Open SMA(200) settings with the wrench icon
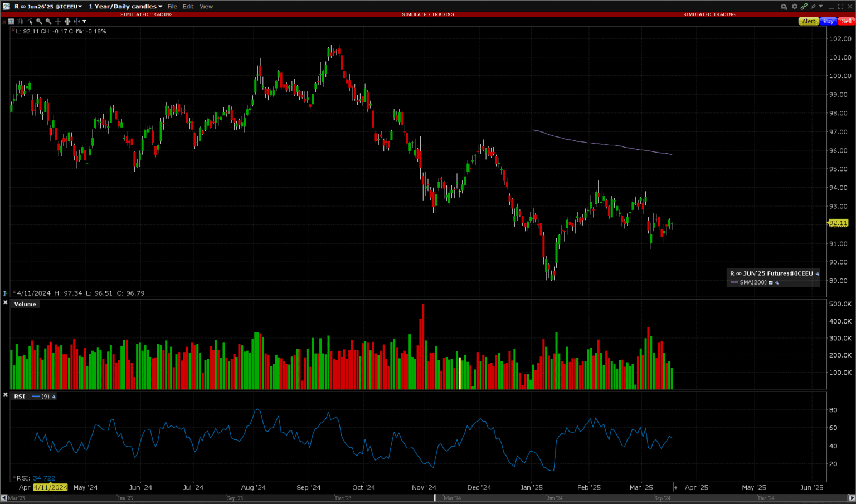 pyautogui.click(x=777, y=282)
